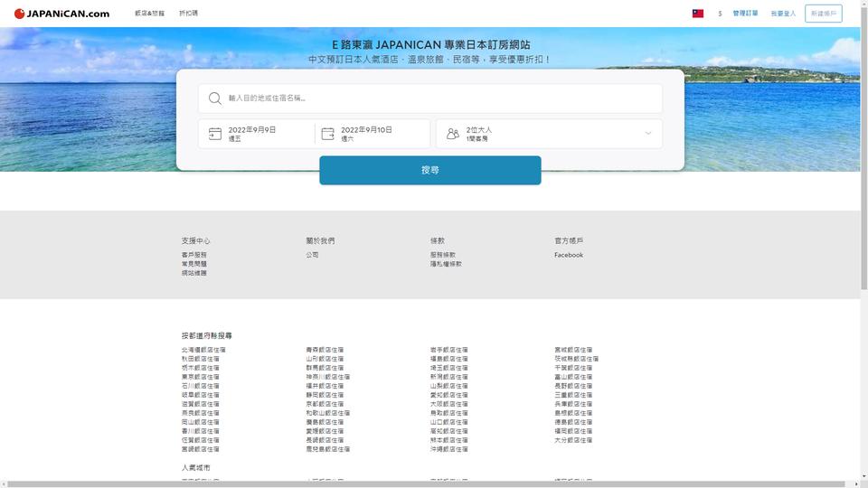Open 客戶服務 footer link
Viewport: 868px width, 488px height.
(193, 255)
